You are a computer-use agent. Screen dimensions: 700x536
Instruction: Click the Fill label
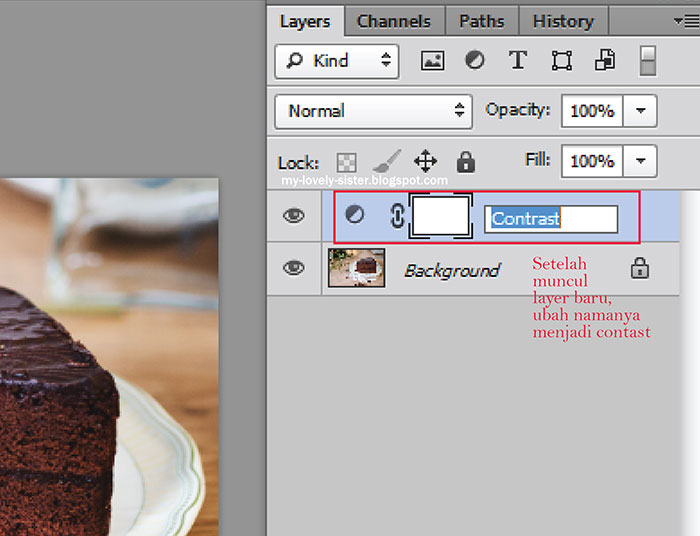538,159
